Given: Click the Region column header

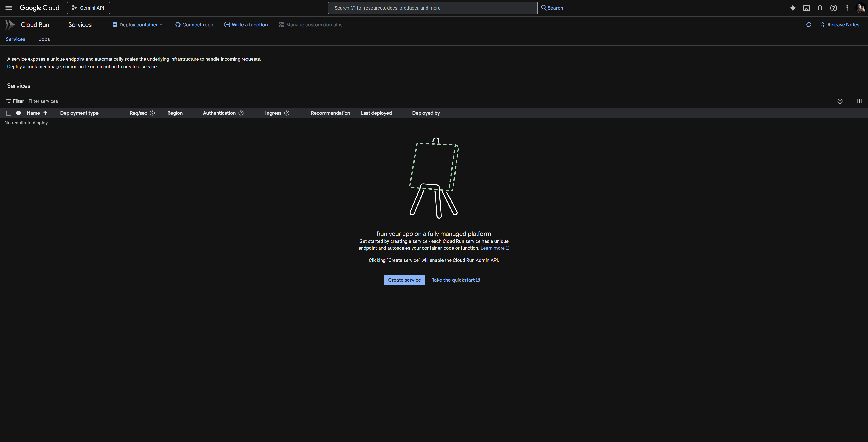Looking at the screenshot, I should [175, 113].
